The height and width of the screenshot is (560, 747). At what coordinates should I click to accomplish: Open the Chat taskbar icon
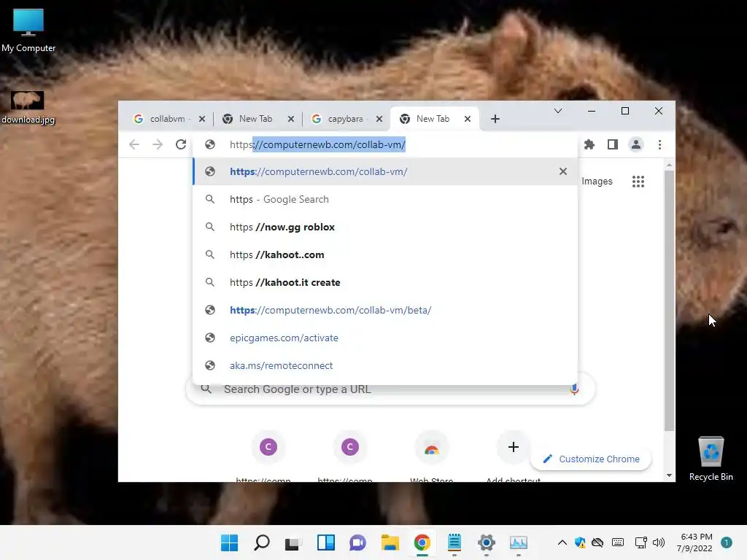click(357, 542)
